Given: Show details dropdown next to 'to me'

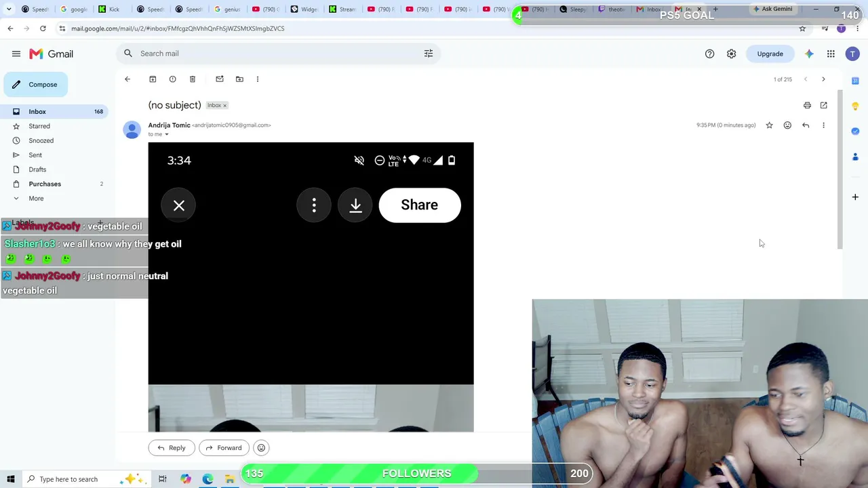Looking at the screenshot, I should [166, 134].
